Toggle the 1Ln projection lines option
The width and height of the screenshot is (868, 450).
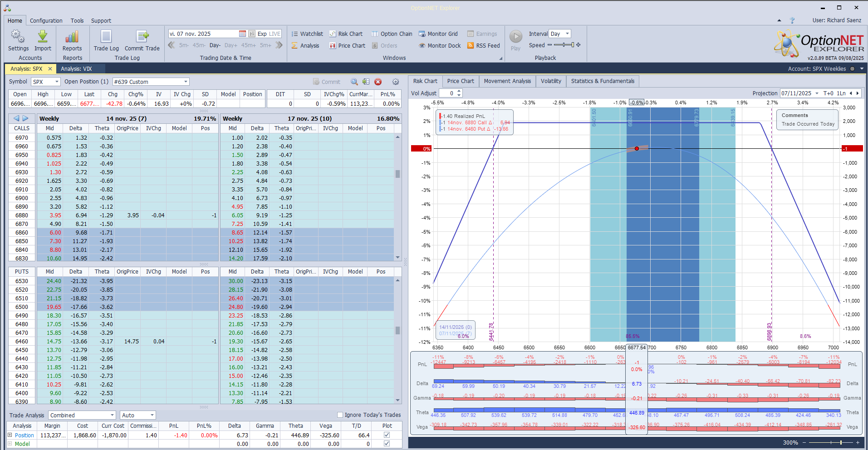tap(841, 93)
